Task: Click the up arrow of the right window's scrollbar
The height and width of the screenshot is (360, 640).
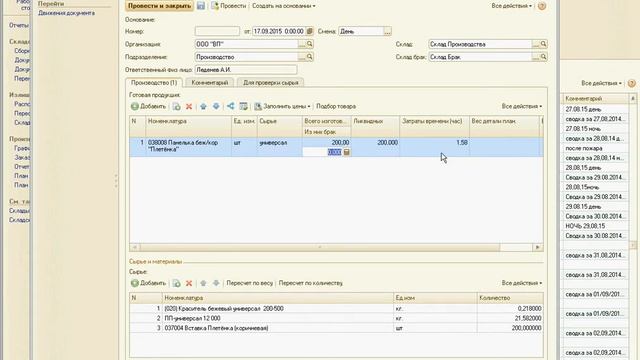Action: coord(633,98)
